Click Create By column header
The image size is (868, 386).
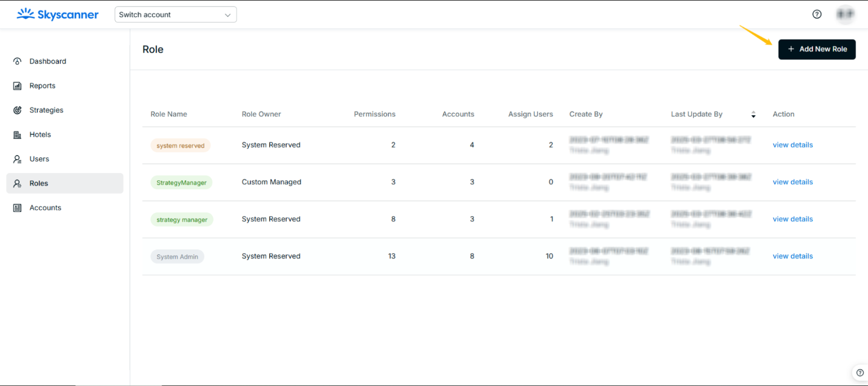coord(586,114)
